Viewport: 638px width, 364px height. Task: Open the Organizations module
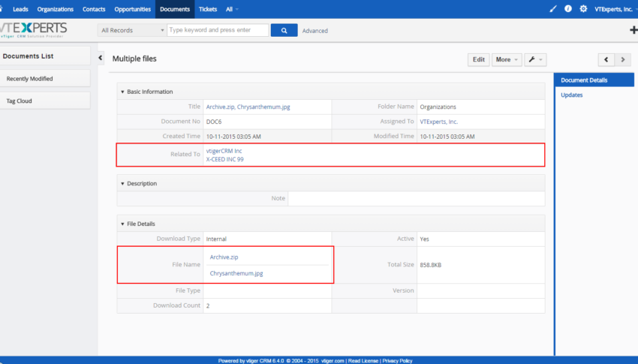(x=56, y=9)
